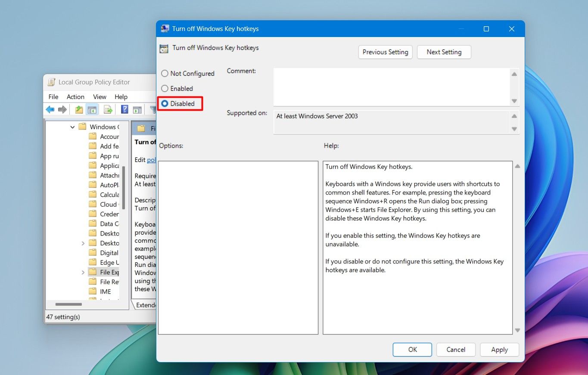Click the At least Windows Server 2003 text

[317, 116]
